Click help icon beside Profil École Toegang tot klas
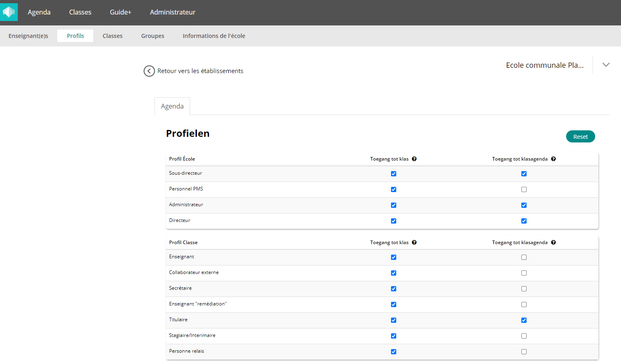Screen dimensions: 621x364 pyautogui.click(x=414, y=159)
